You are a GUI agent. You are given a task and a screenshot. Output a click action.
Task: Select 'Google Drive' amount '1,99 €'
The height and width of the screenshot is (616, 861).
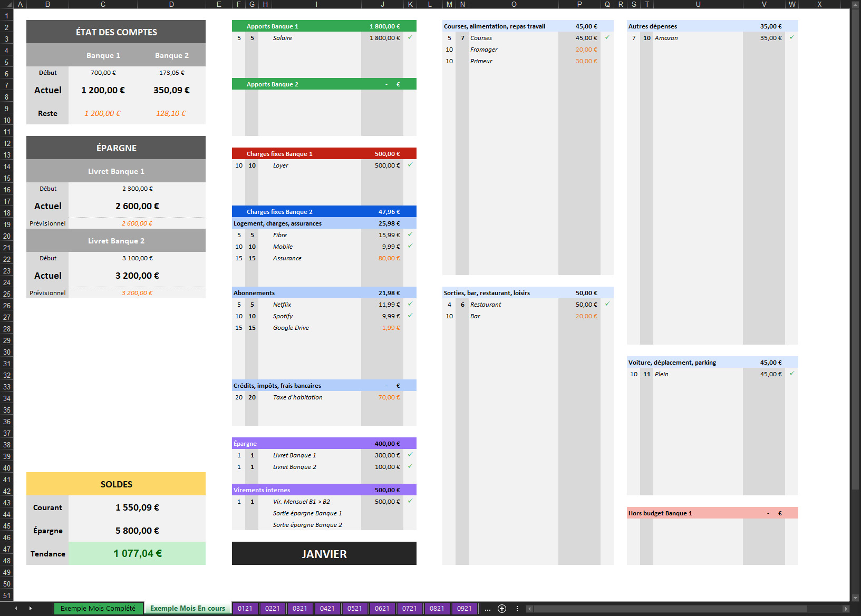[382, 327]
